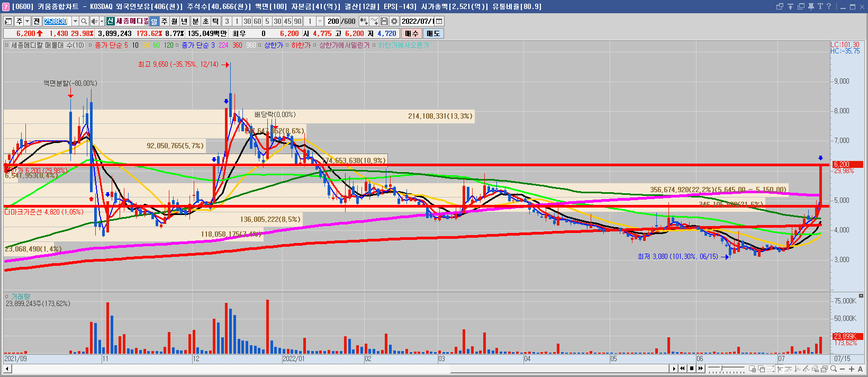The height and width of the screenshot is (377, 868).
Task: Toggle the 거래량 volume panel checkbox
Action: pos(7,297)
